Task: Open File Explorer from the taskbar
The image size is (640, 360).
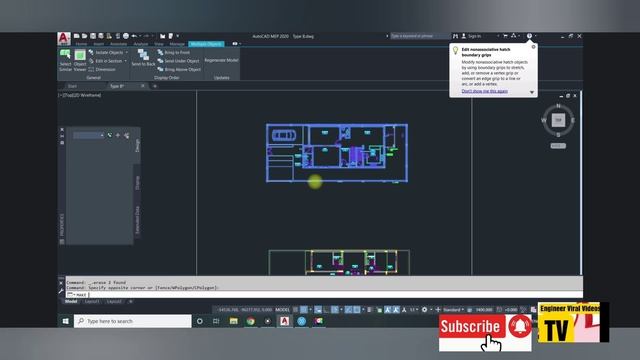Action: tap(233, 321)
